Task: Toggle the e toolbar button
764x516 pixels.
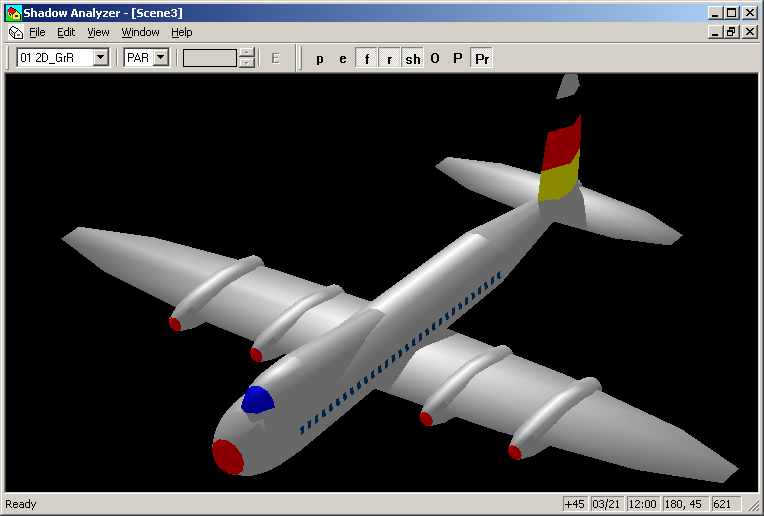Action: 343,58
